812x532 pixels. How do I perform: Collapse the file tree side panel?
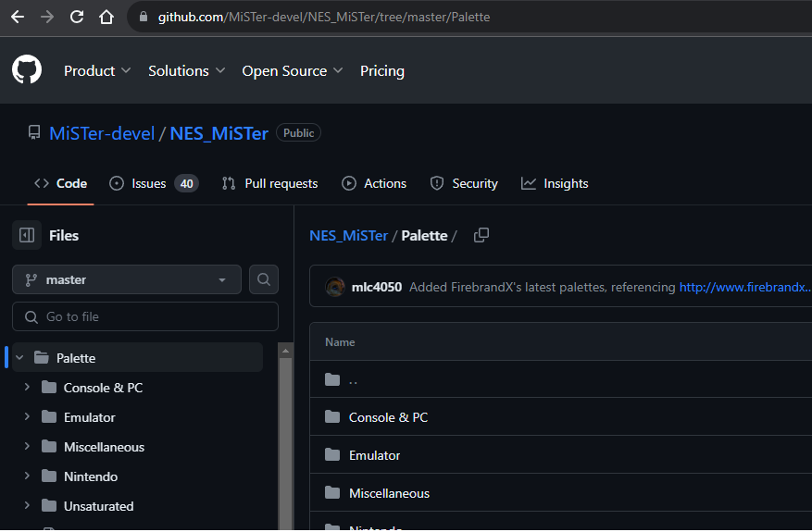pos(27,235)
